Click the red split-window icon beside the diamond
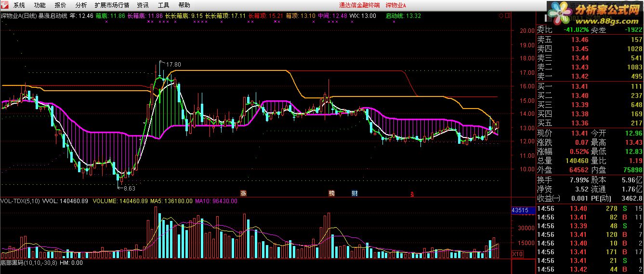Screen dimensions: 644x274 [507, 15]
